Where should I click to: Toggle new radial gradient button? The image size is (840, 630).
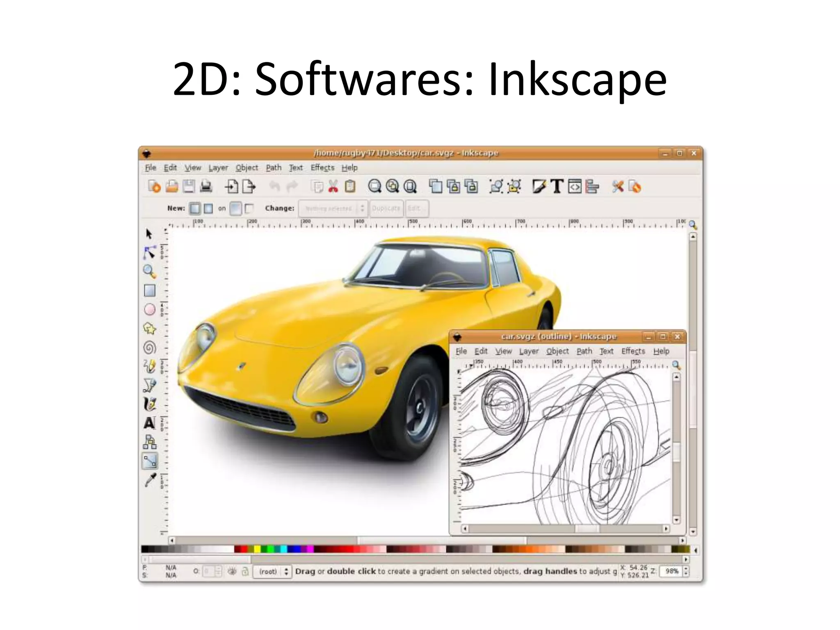pyautogui.click(x=208, y=208)
